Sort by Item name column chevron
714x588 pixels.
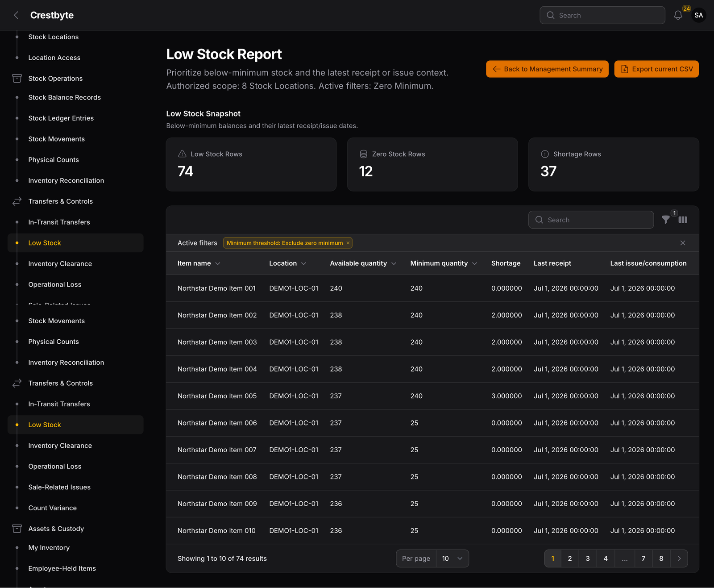(218, 263)
